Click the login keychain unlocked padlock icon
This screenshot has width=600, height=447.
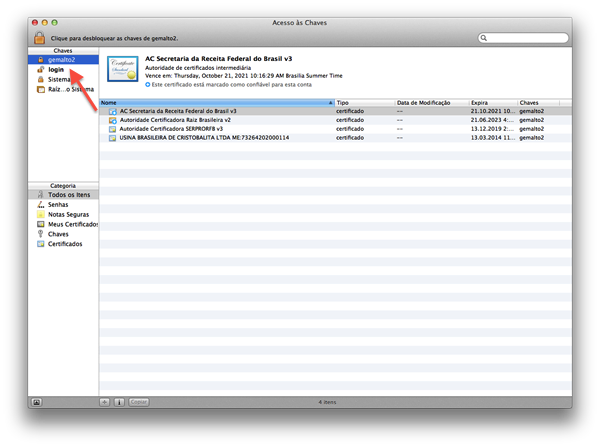pos(41,70)
